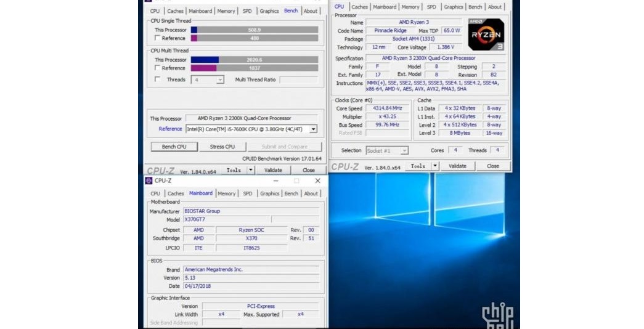Open Caches tab in CPU window
Image resolution: width=644 pixels, height=329 pixels.
(x=359, y=7)
